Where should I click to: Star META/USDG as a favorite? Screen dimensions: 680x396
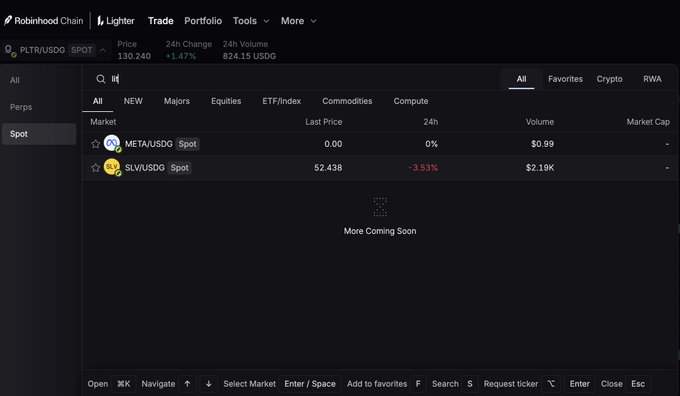click(95, 144)
